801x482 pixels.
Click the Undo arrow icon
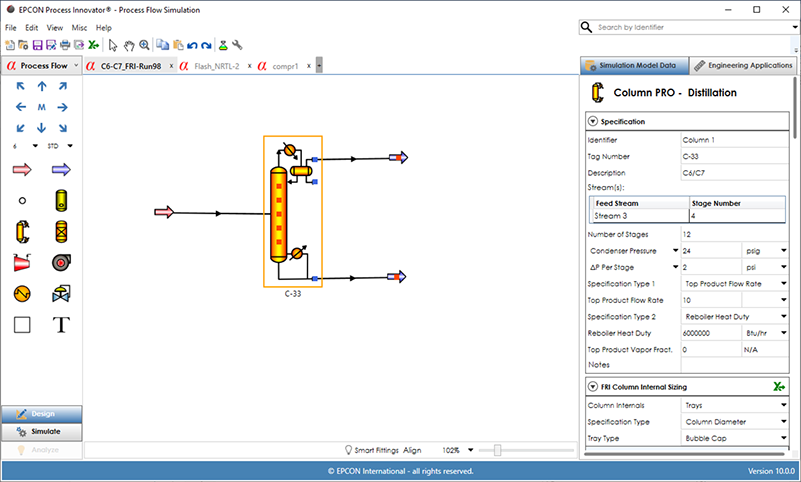(x=192, y=45)
